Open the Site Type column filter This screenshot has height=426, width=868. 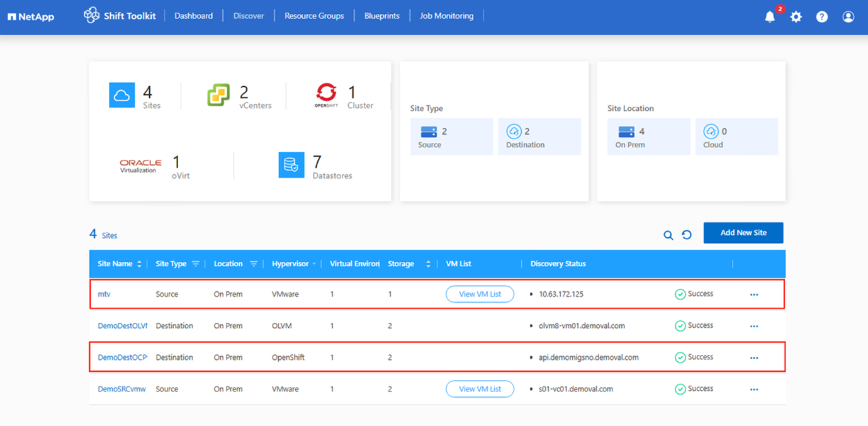196,264
